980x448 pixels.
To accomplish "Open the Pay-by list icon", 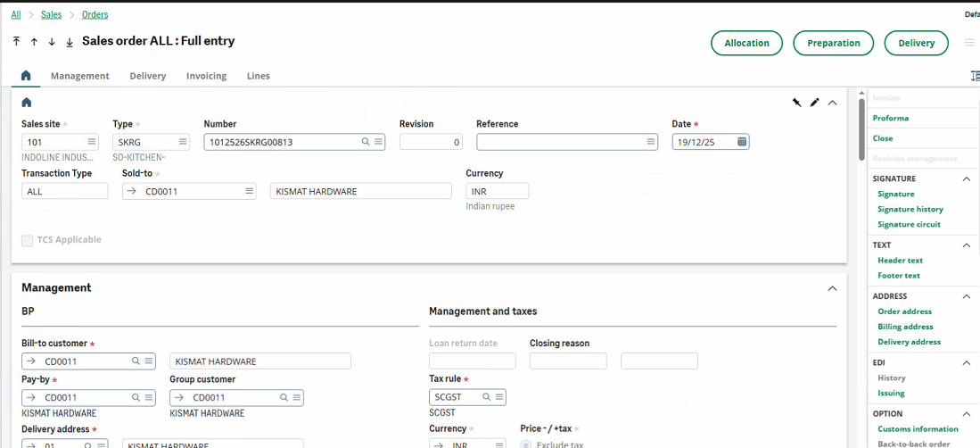I will coord(149,398).
